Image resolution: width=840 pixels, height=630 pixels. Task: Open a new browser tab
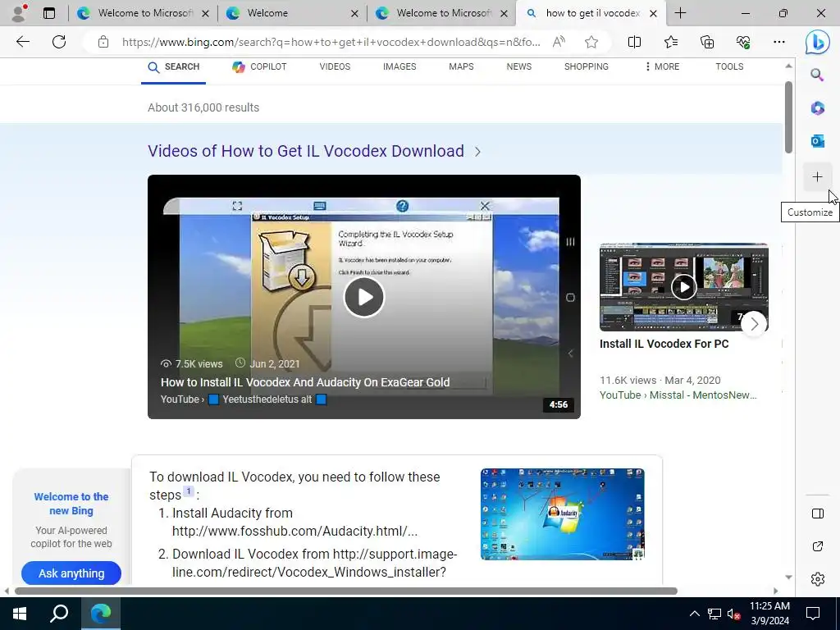click(x=680, y=13)
